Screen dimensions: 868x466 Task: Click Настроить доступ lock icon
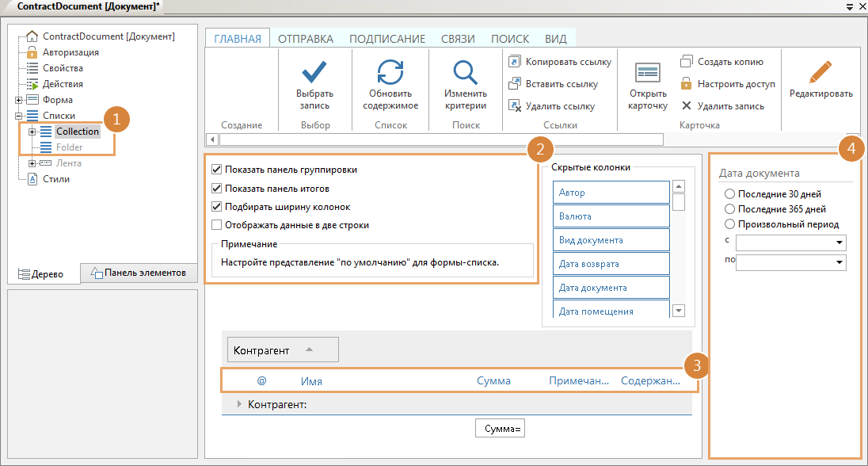[687, 84]
